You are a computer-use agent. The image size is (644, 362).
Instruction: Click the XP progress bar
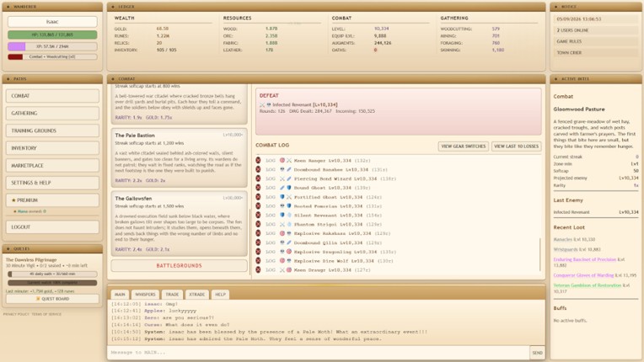(52, 46)
